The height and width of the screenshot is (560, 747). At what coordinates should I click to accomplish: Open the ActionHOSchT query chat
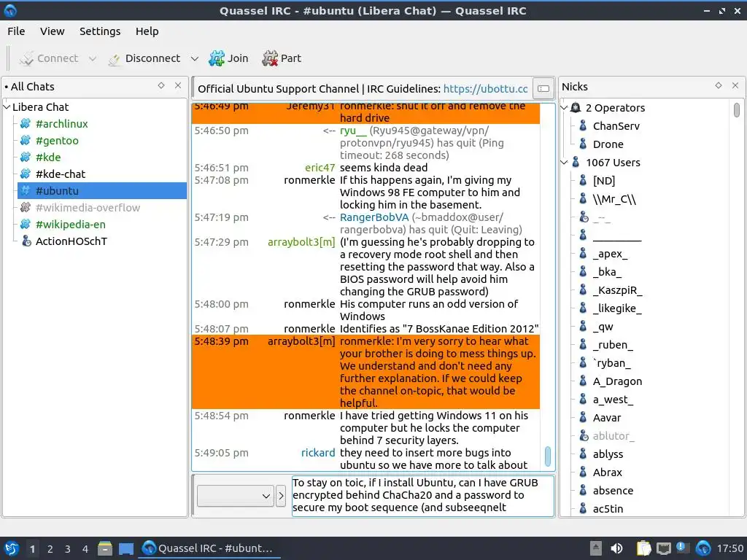[71, 241]
